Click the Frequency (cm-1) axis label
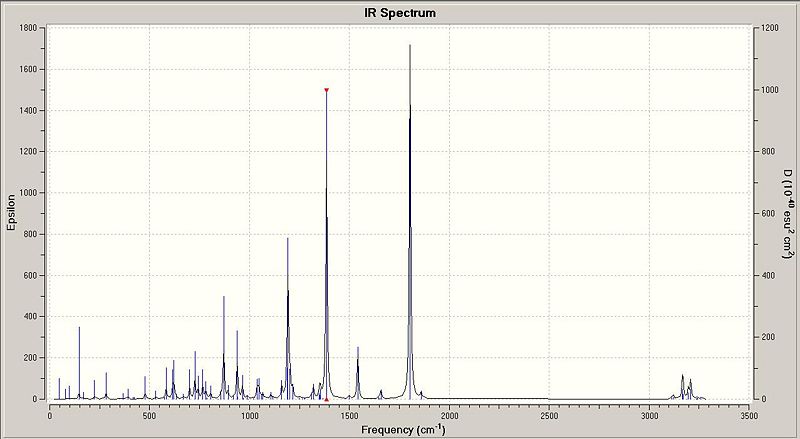800x439 pixels. tap(403, 430)
